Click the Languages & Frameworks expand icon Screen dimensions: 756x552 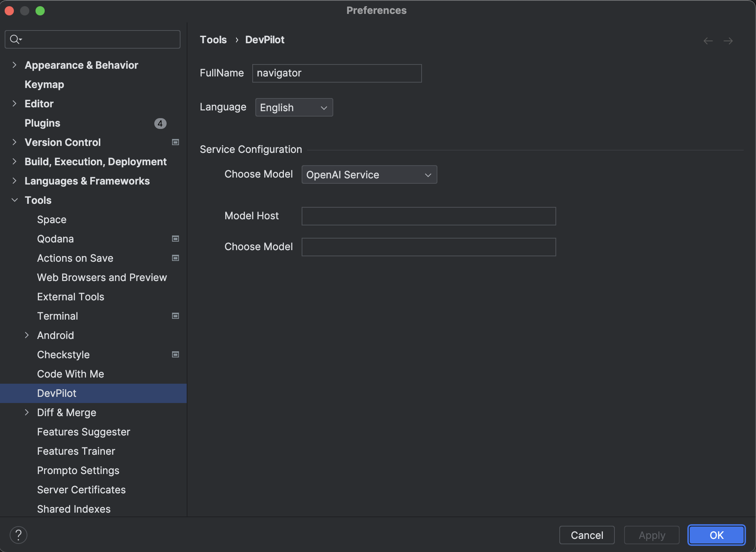tap(14, 180)
